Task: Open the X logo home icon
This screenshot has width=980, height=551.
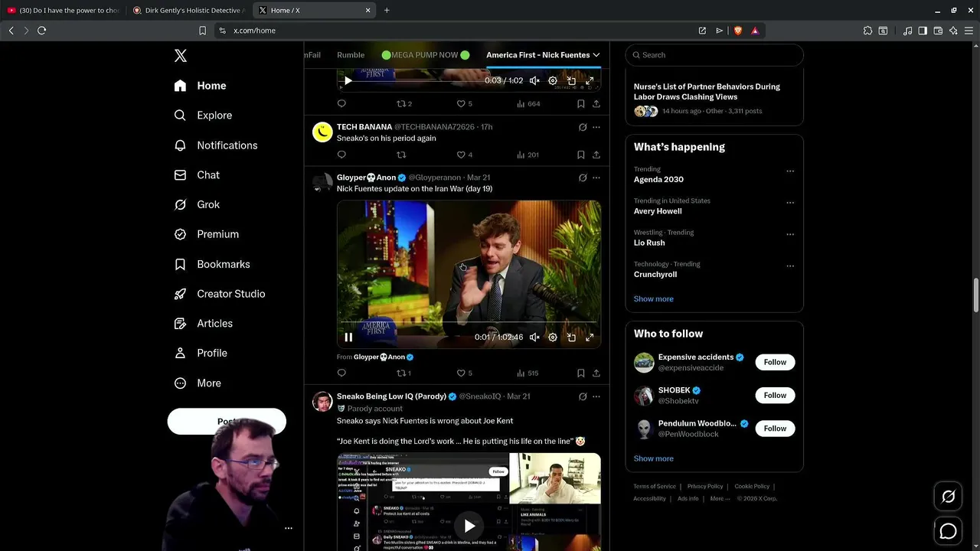Action: (180, 55)
